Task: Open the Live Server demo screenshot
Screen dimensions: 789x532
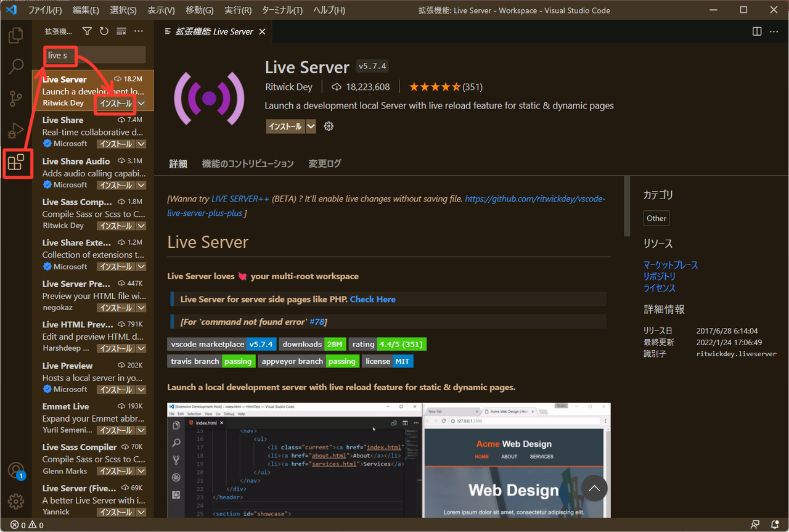Action: pyautogui.click(x=389, y=460)
